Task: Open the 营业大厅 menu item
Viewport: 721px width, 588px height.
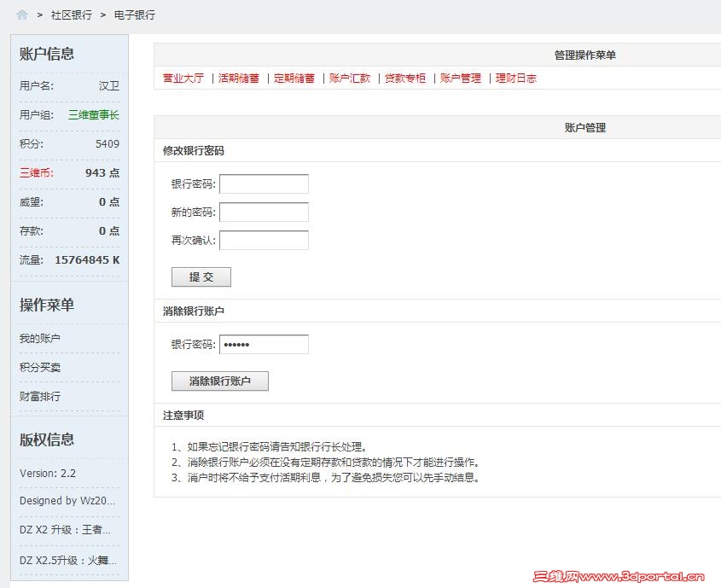Action: (x=183, y=79)
